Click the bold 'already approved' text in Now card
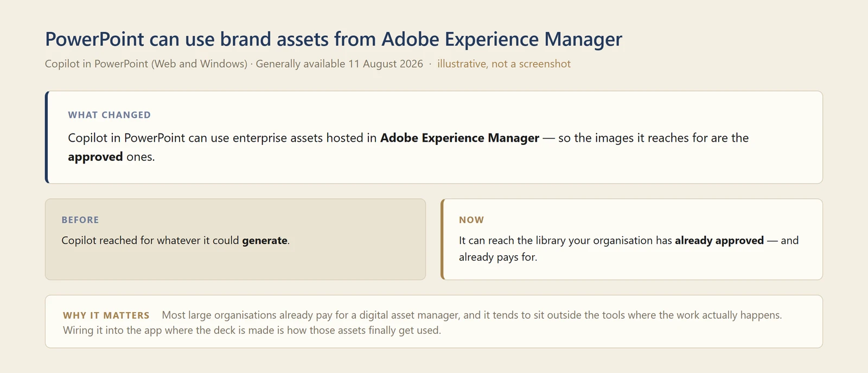The width and height of the screenshot is (868, 373). pyautogui.click(x=719, y=241)
